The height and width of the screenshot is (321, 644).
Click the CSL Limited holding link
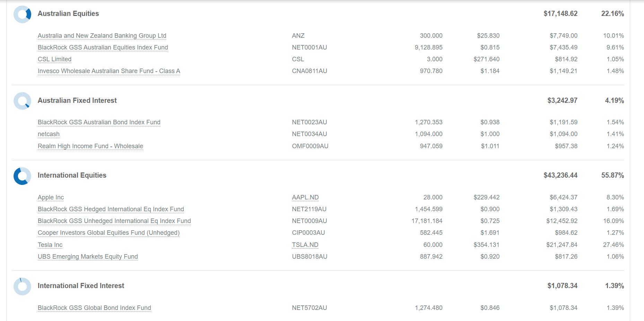click(54, 59)
